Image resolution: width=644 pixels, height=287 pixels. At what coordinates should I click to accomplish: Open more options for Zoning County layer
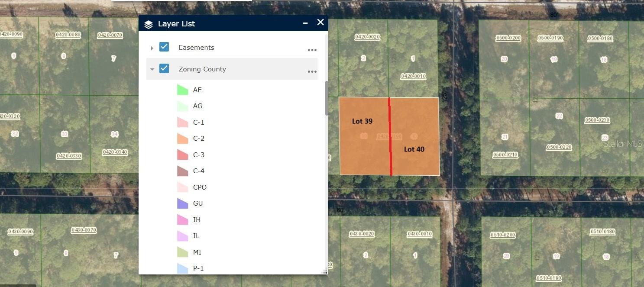(x=312, y=71)
